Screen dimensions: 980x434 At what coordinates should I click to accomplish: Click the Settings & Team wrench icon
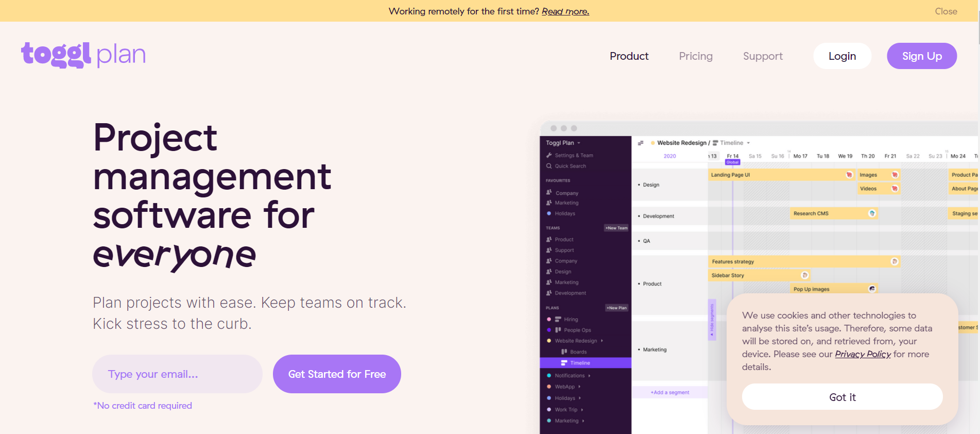coord(549,155)
